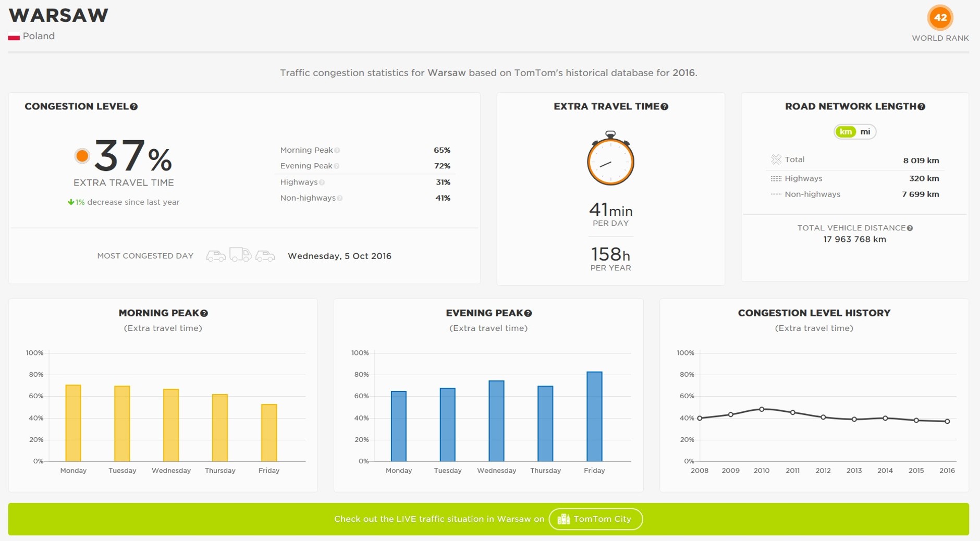Image resolution: width=980 pixels, height=541 pixels.
Task: Switch road length units to miles
Action: coord(865,132)
